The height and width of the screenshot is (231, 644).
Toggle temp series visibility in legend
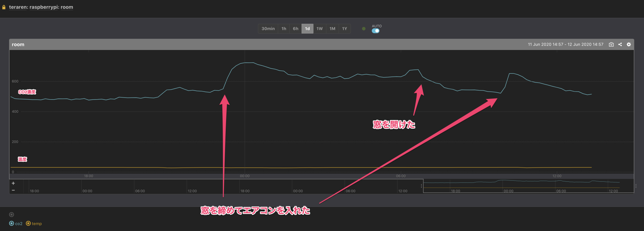[x=34, y=224]
